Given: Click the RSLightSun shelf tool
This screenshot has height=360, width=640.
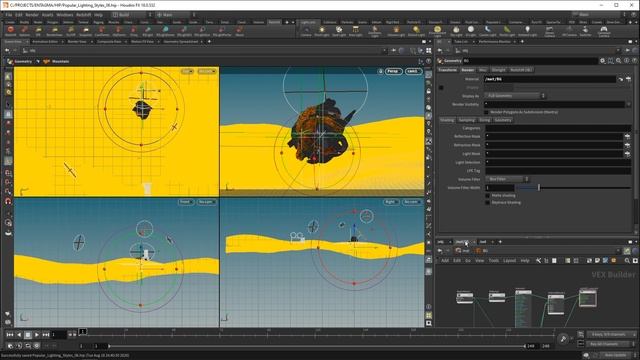Looking at the screenshot, I should pyautogui.click(x=202, y=31).
